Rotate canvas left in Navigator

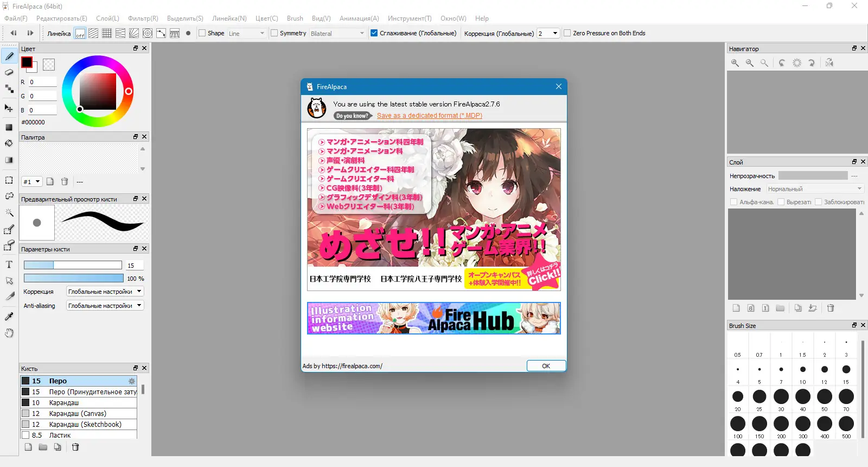782,63
